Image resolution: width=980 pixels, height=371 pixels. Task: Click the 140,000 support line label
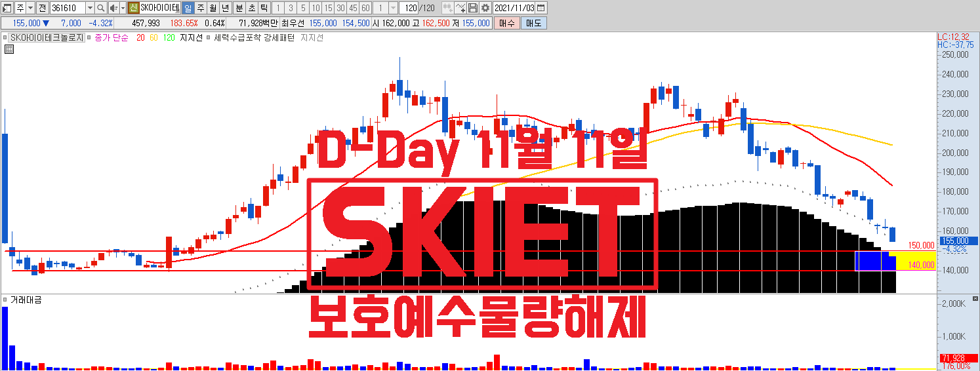921,265
